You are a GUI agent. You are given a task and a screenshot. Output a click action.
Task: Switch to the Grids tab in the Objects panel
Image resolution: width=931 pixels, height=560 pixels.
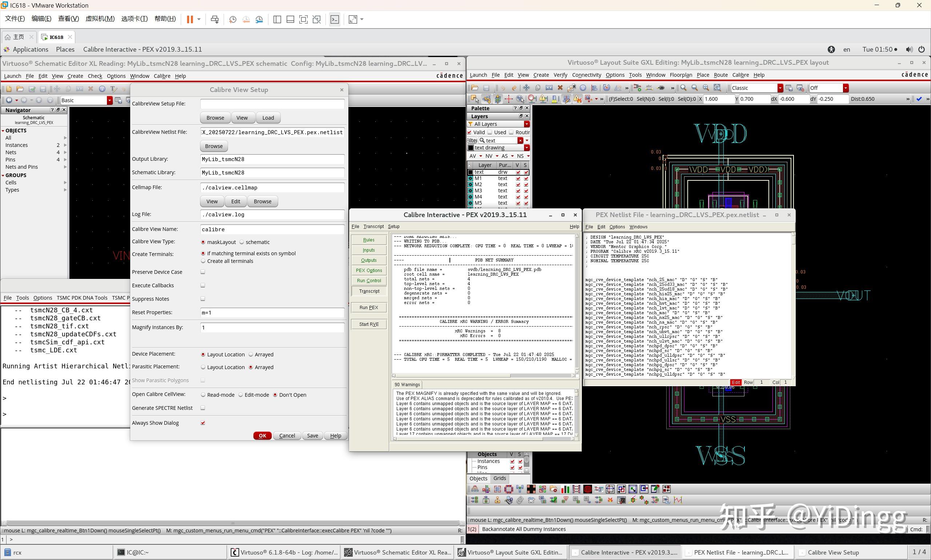[499, 478]
